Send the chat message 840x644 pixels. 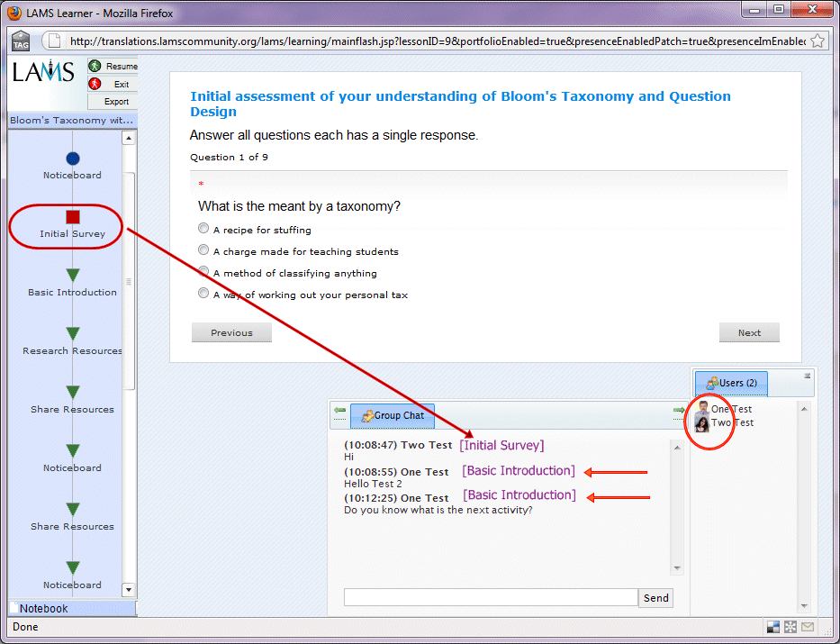(655, 598)
